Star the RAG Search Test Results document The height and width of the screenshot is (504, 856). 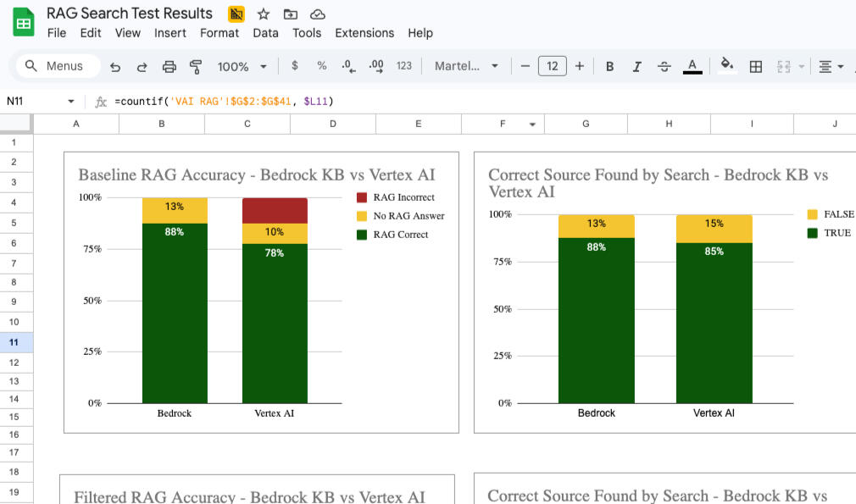263,14
